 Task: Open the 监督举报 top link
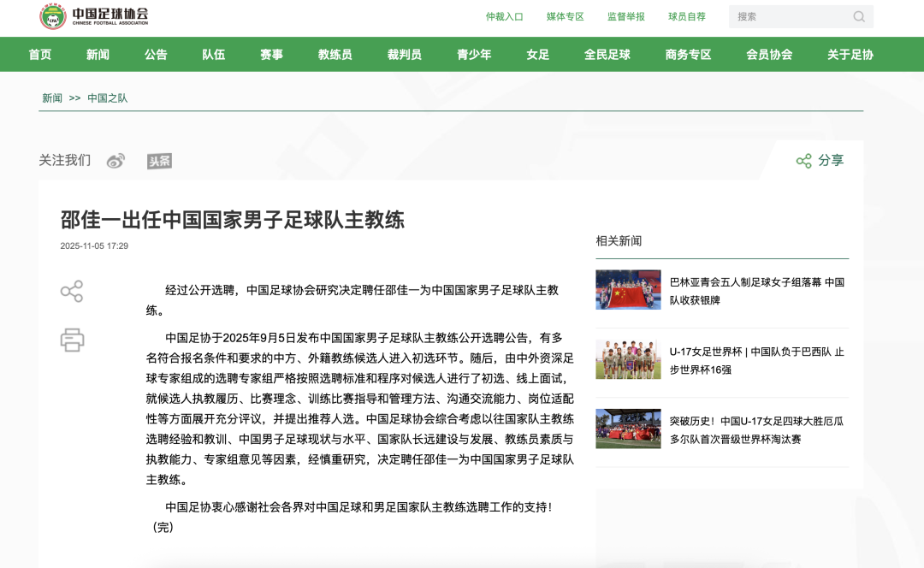point(625,16)
